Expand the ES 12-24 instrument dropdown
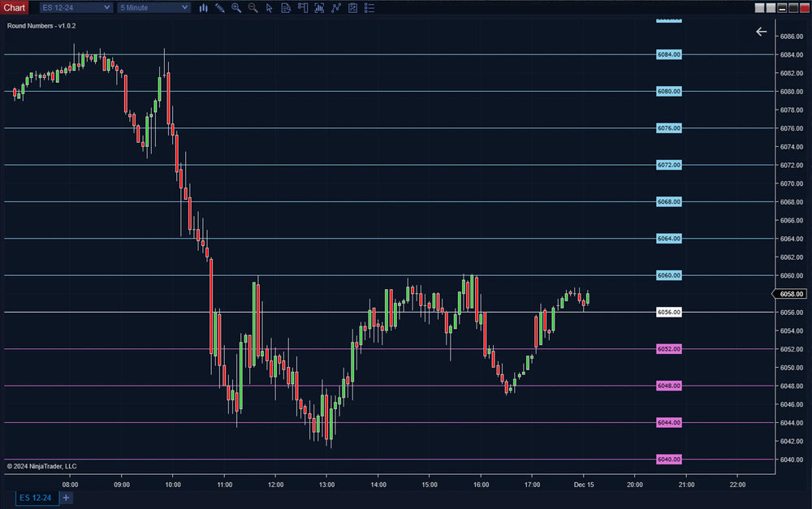This screenshot has height=509, width=812. pyautogui.click(x=107, y=7)
